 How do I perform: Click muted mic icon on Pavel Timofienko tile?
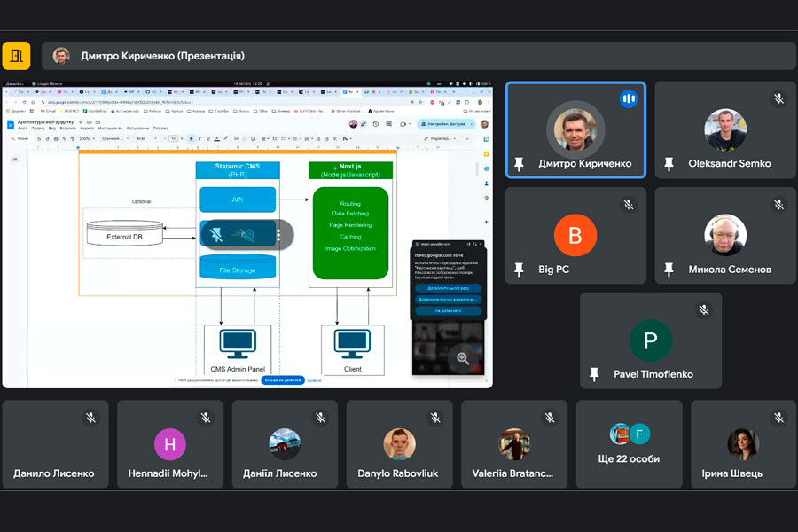click(x=704, y=309)
